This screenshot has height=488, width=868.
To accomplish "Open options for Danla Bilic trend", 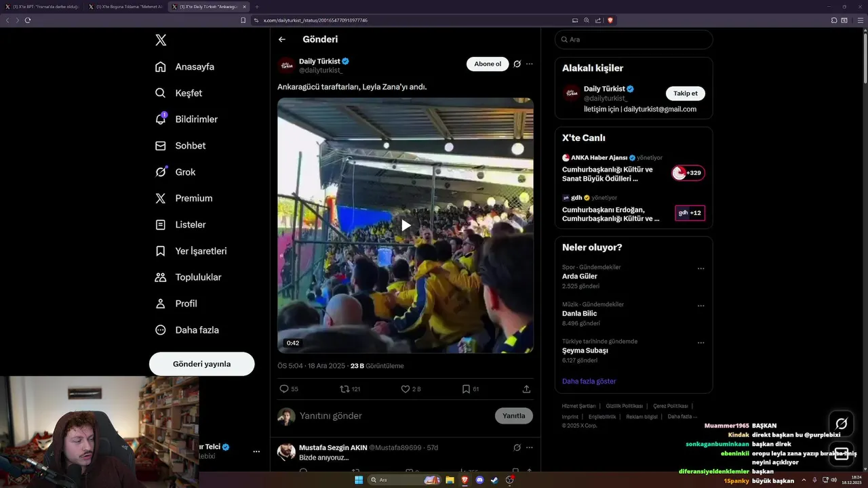I will pos(701,306).
